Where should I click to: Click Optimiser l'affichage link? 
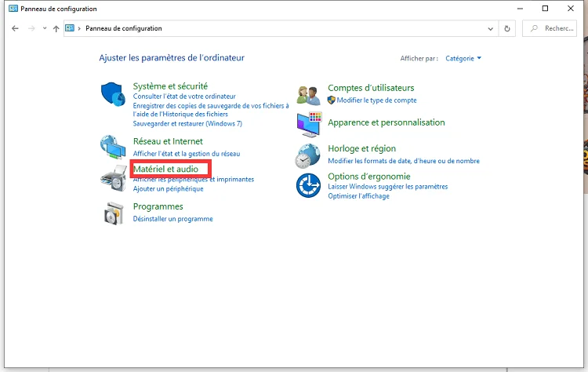click(x=358, y=196)
